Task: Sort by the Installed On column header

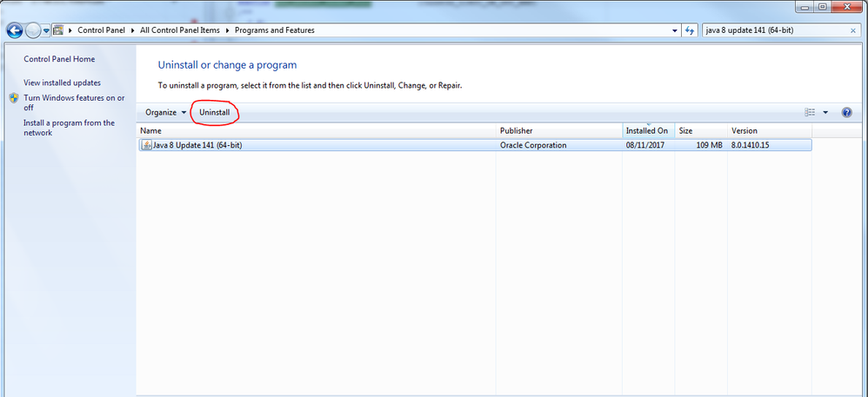Action: click(x=648, y=131)
